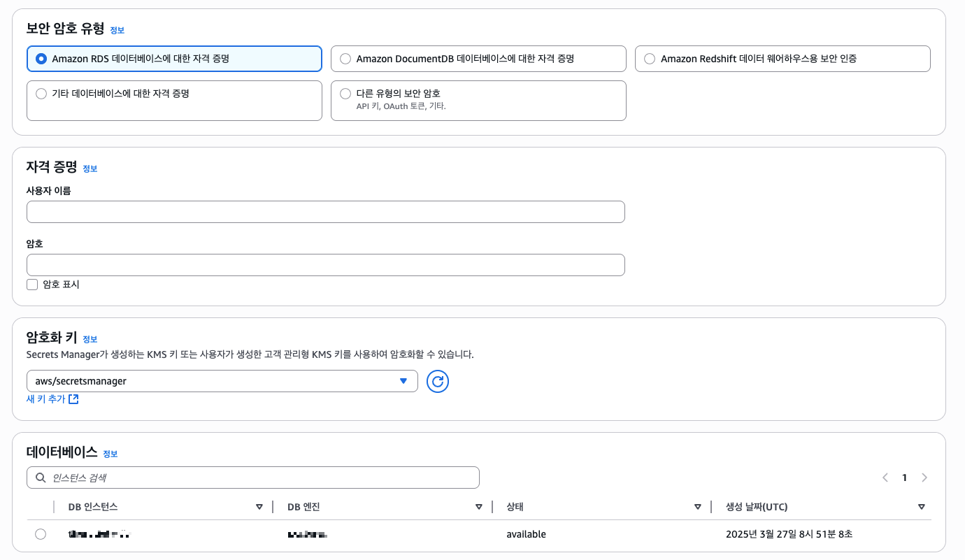Select page 1 in table pagination

[x=904, y=478]
